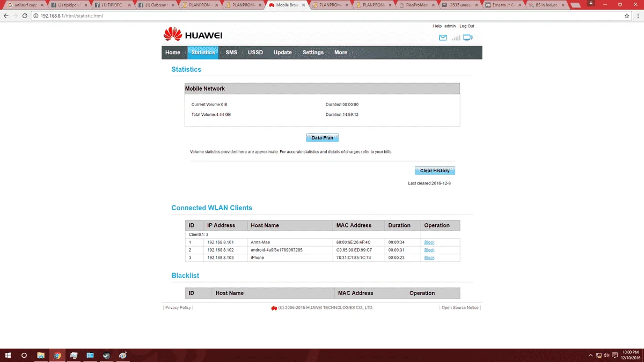Click the Current Volume 0 B text

tap(209, 105)
